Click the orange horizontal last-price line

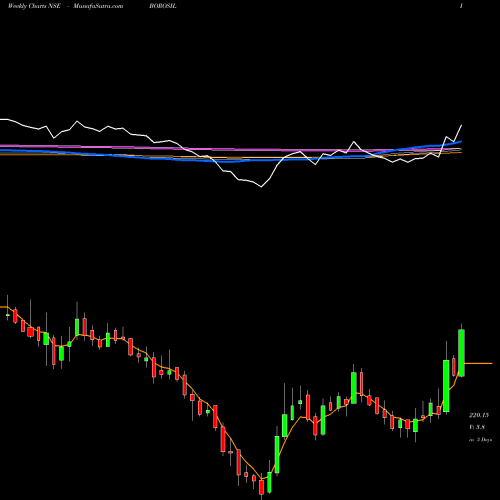(478, 363)
